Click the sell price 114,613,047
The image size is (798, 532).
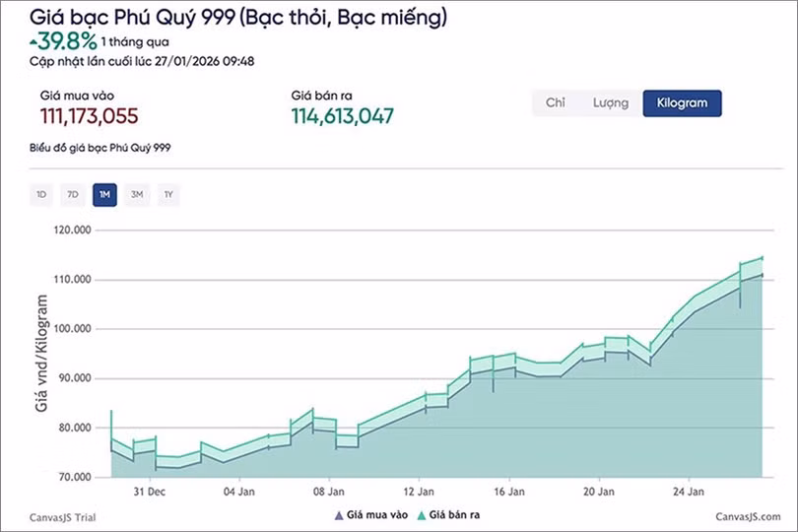pos(342,116)
